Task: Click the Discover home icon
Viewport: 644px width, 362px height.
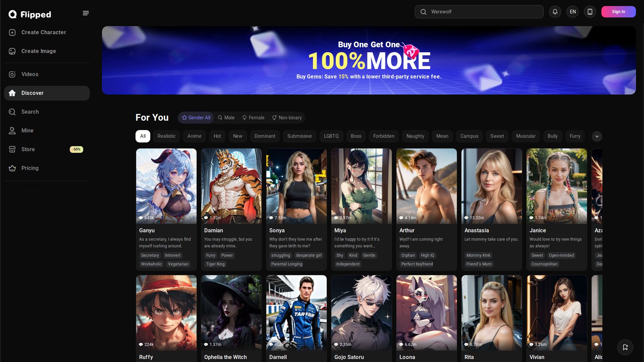Action: point(12,93)
